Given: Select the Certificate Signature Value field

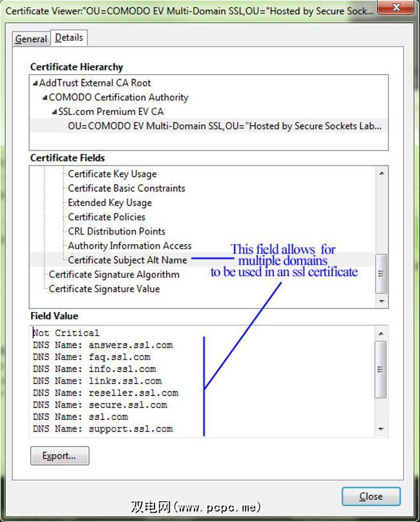Looking at the screenshot, I should 104,289.
